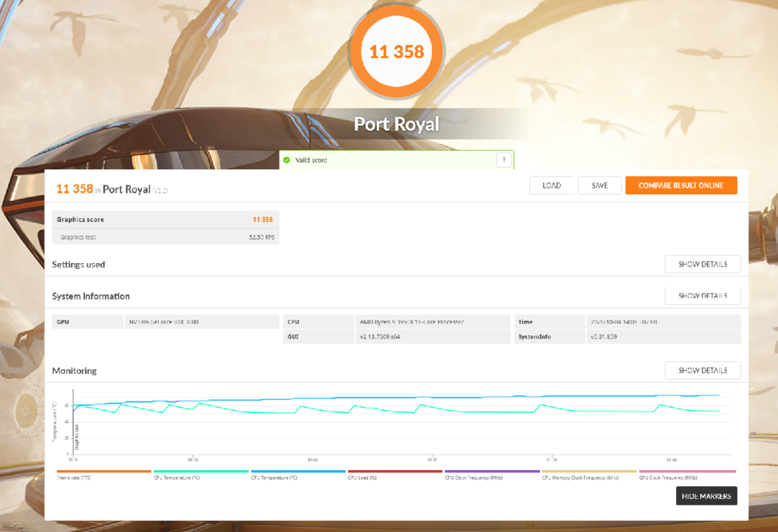Click the Graphics score label
778x532 pixels.
point(81,219)
